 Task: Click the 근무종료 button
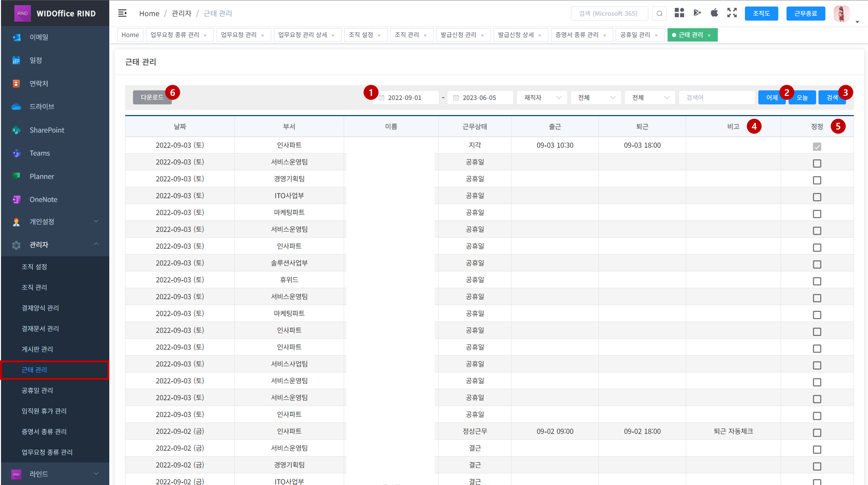pyautogui.click(x=805, y=13)
